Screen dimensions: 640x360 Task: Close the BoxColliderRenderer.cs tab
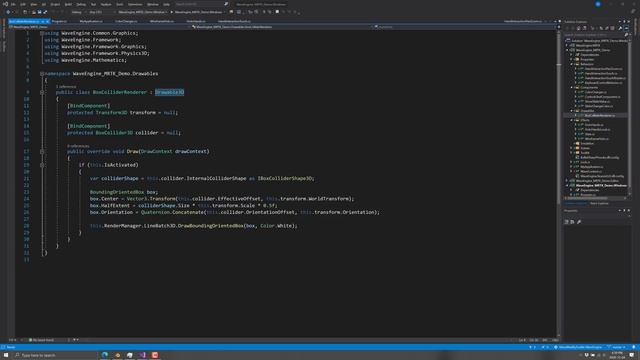pyautogui.click(x=47, y=21)
